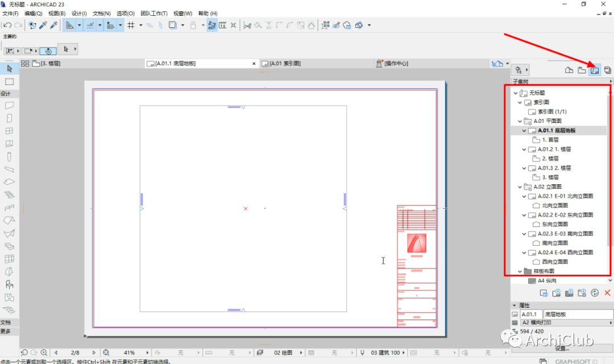614x364 pixels.
Task: Select the Column tool in toolbox
Action: tap(10, 157)
